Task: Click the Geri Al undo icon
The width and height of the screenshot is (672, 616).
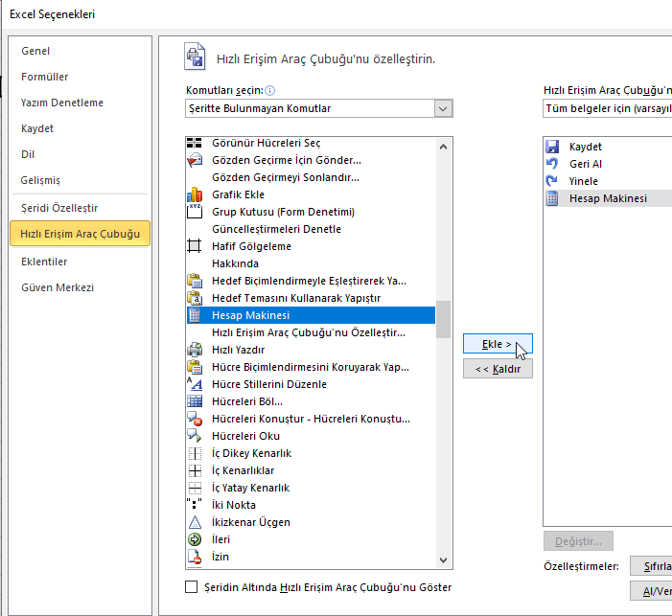Action: coord(552,164)
